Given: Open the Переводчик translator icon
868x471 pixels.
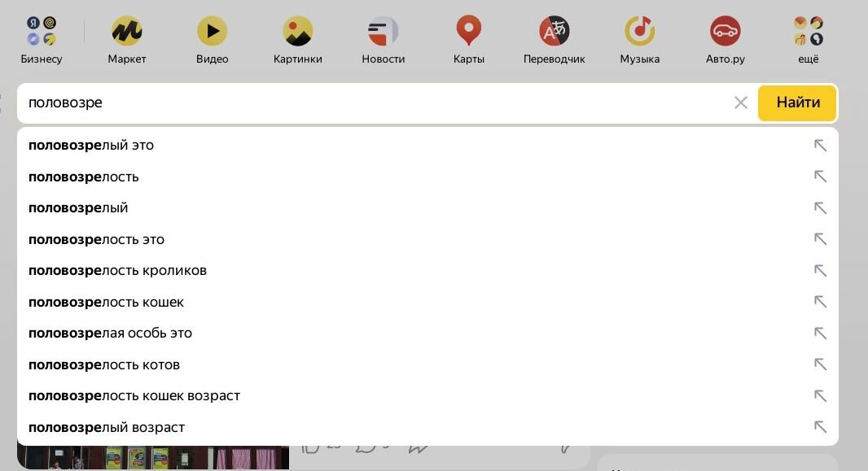Looking at the screenshot, I should pos(555,31).
